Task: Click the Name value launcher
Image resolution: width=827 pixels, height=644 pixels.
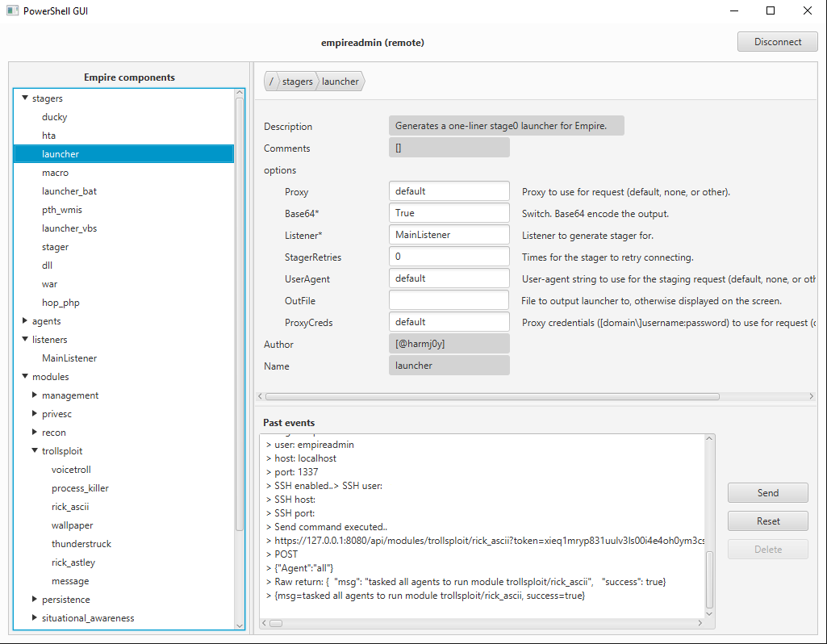Action: [449, 366]
